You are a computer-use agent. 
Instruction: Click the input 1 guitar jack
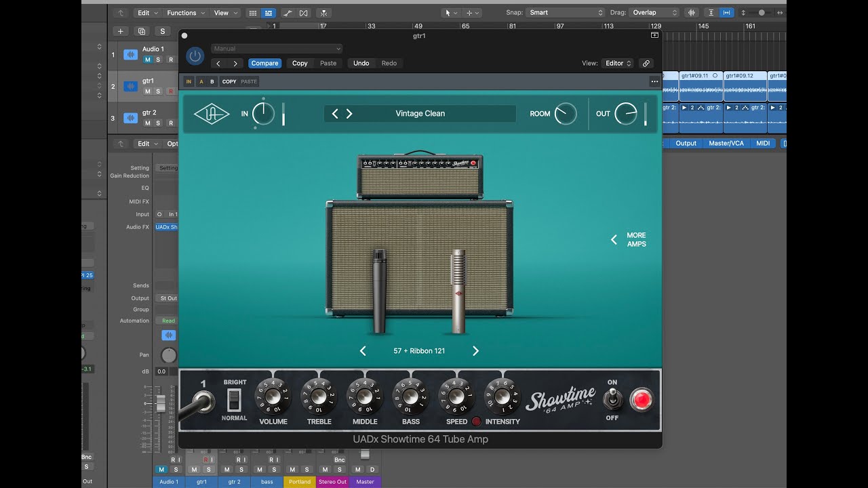[x=203, y=402]
